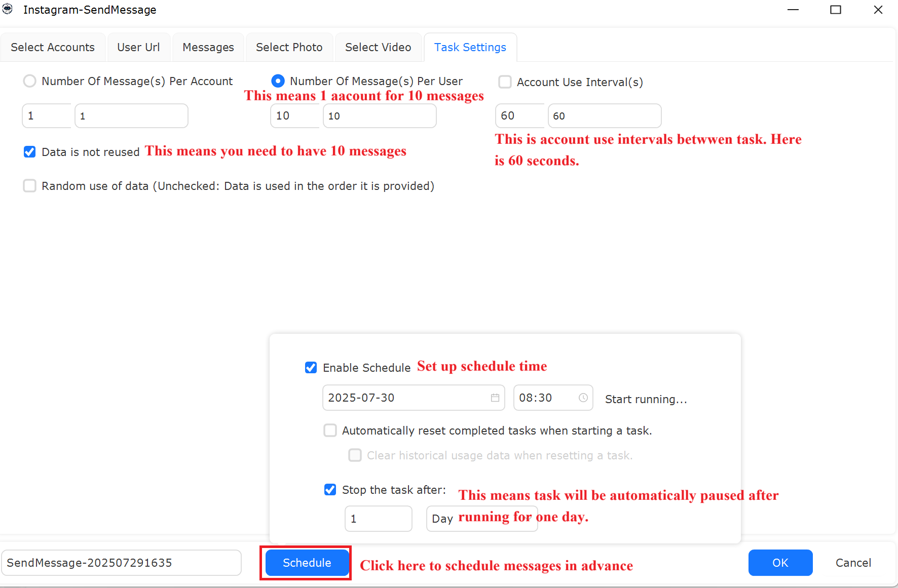Maximize the Instagram-SendMessage window

(x=836, y=10)
